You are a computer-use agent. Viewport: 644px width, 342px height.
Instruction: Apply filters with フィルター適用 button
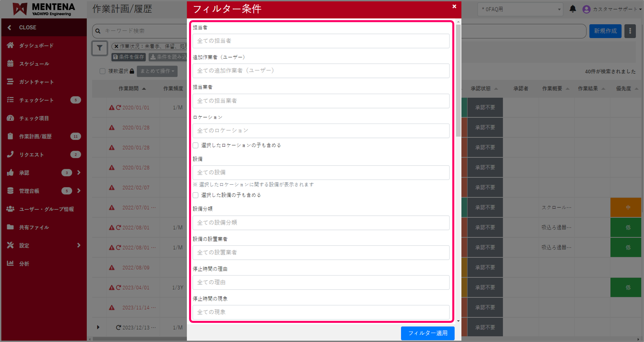tap(427, 333)
